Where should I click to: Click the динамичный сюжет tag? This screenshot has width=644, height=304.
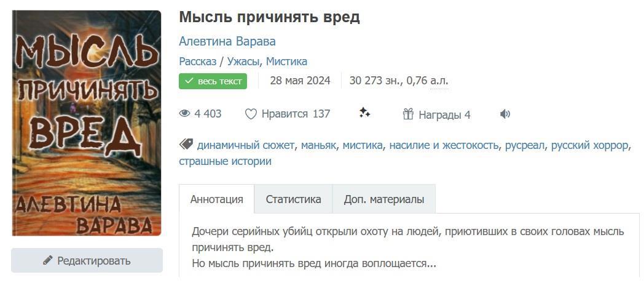tap(246, 145)
